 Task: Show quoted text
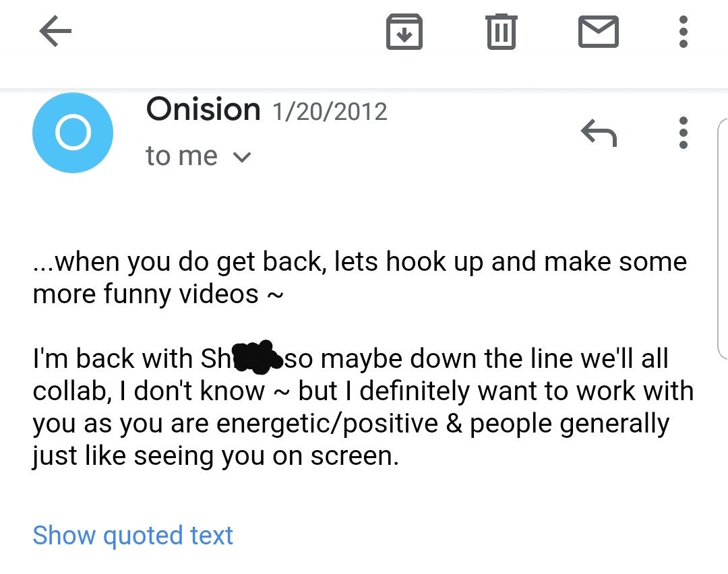pyautogui.click(x=133, y=536)
